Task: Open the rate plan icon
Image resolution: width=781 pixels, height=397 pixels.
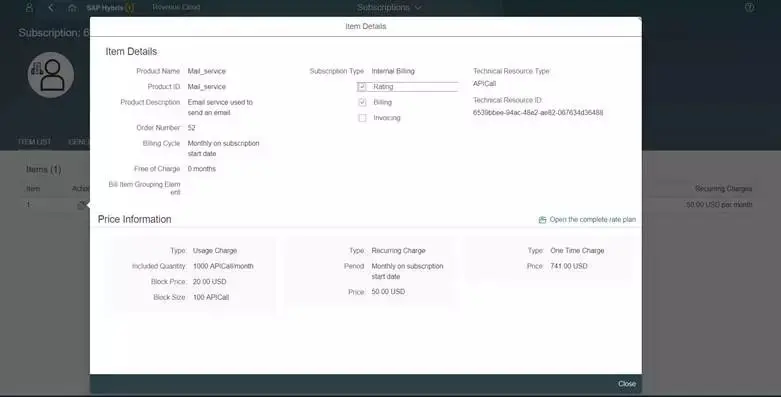Action: [x=542, y=220]
